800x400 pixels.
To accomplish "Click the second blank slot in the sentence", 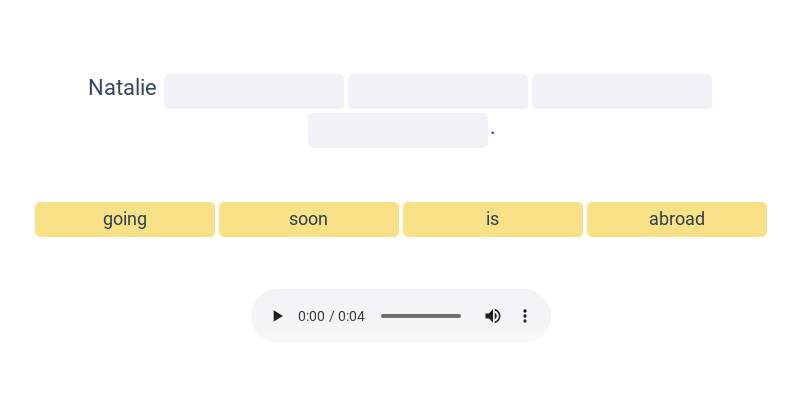I will tap(438, 91).
